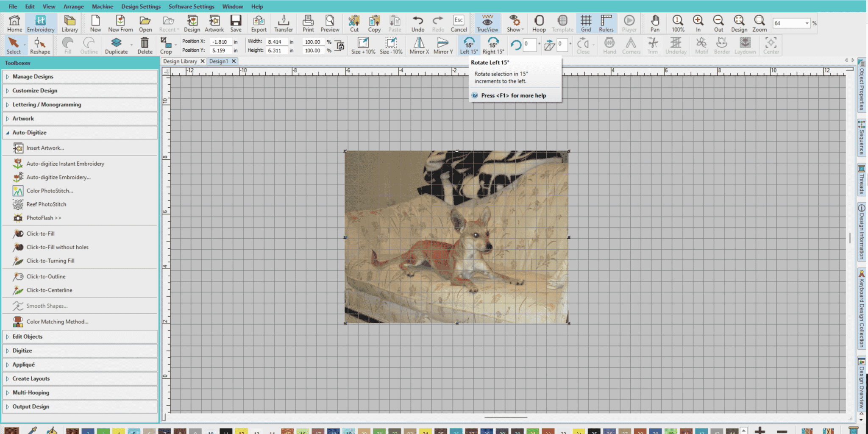Undo the last action
868x434 pixels.
pyautogui.click(x=417, y=23)
